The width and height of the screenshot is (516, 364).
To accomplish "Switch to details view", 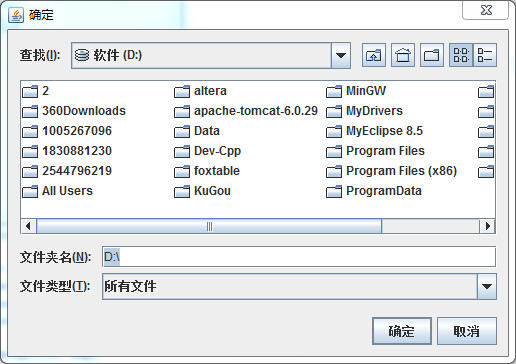I will [485, 55].
